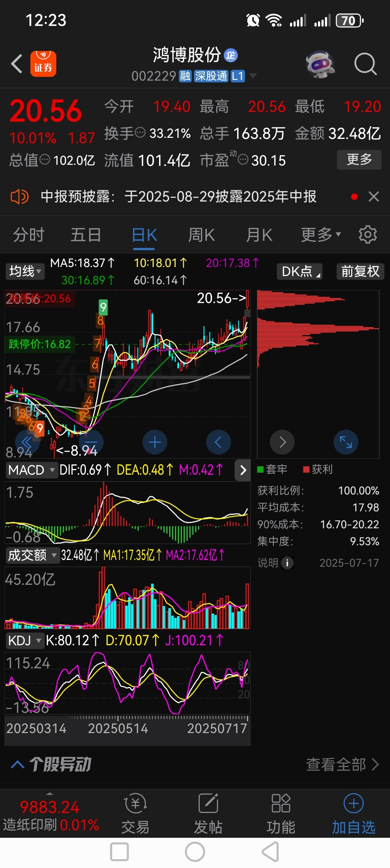This screenshot has height=868, width=390.
Task: Tap the <-8.94 low price marker
Action: tap(77, 451)
